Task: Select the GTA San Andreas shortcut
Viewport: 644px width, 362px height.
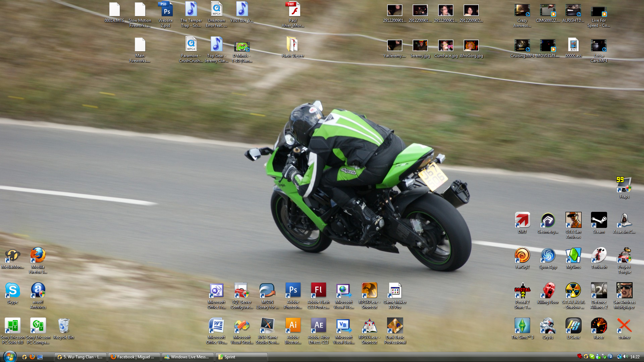Action: (573, 221)
